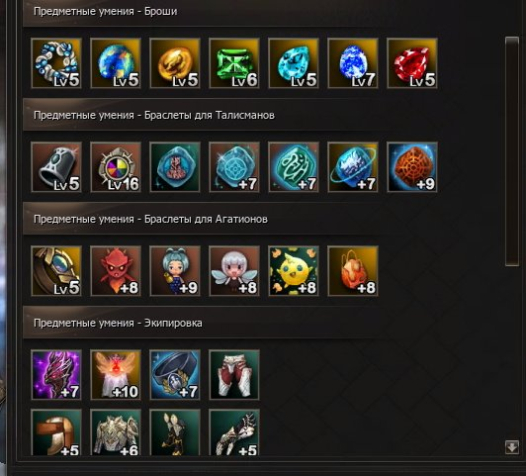Select the purple dragon helmet +7 icon
Viewport: 526px width, 476px height.
click(x=56, y=375)
